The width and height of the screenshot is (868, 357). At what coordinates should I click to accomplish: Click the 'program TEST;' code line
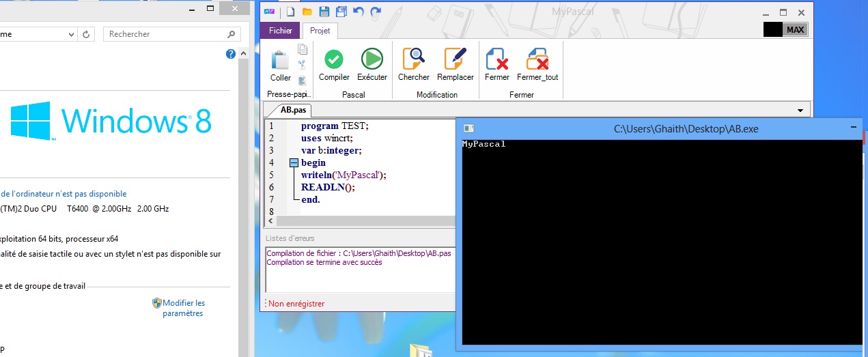coord(335,126)
